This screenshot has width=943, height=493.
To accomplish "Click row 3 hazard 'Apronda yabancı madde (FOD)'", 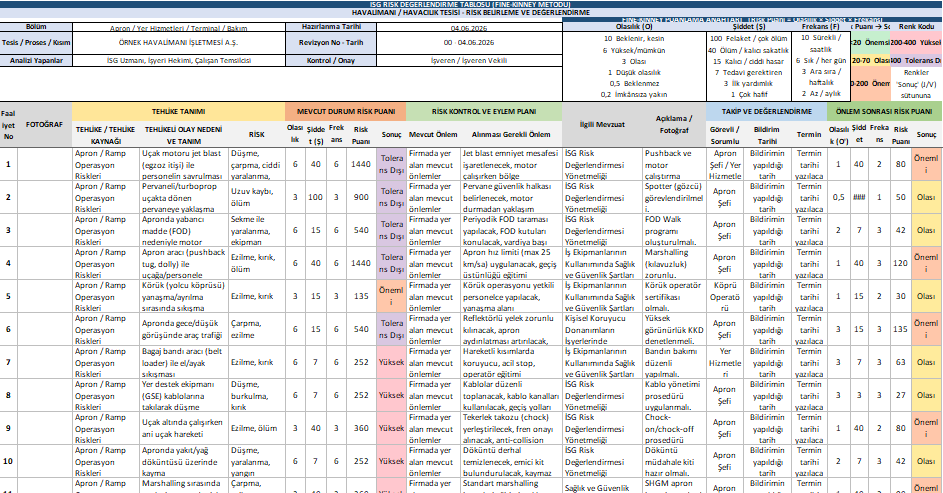I will coord(184,230).
